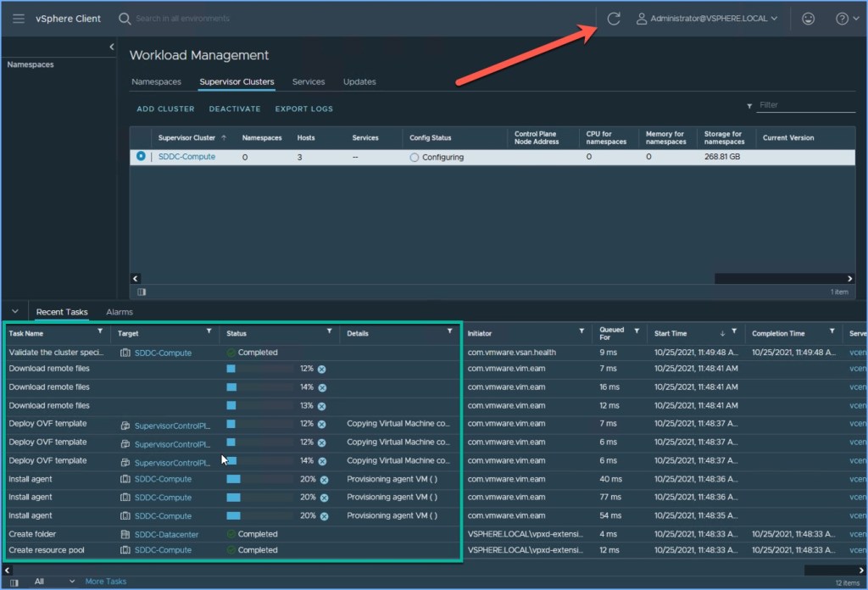Screen dimensions: 868x590
Task: Switch to the Alarms tab
Action: coord(120,312)
